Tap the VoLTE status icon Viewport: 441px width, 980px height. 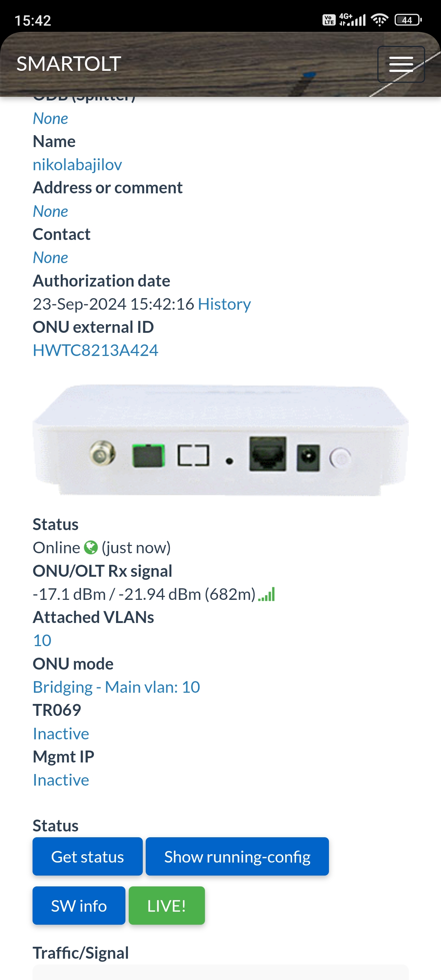pyautogui.click(x=329, y=20)
